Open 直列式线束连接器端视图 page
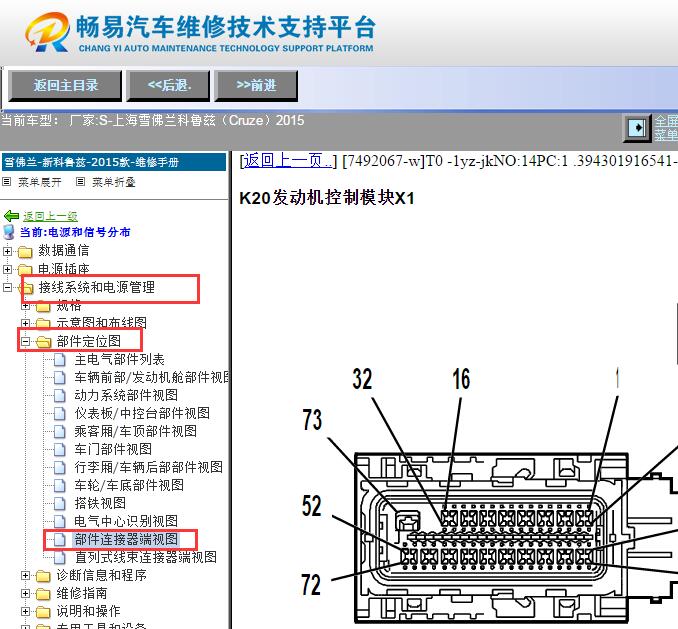 point(145,557)
